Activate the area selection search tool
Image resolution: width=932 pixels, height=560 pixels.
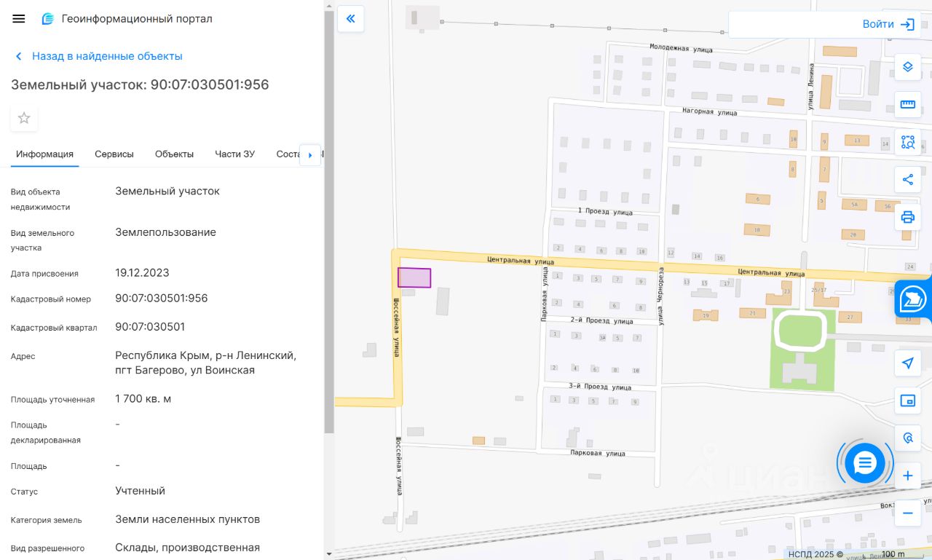point(908,142)
